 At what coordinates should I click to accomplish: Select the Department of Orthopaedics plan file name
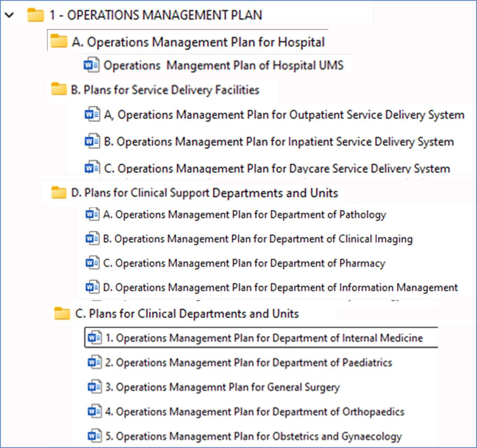(x=255, y=412)
